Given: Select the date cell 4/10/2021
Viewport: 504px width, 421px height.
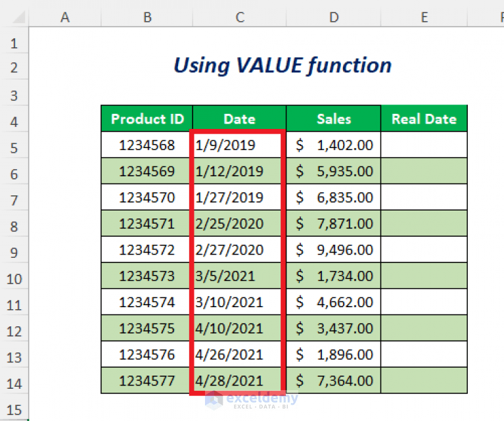Looking at the screenshot, I should tap(239, 328).
